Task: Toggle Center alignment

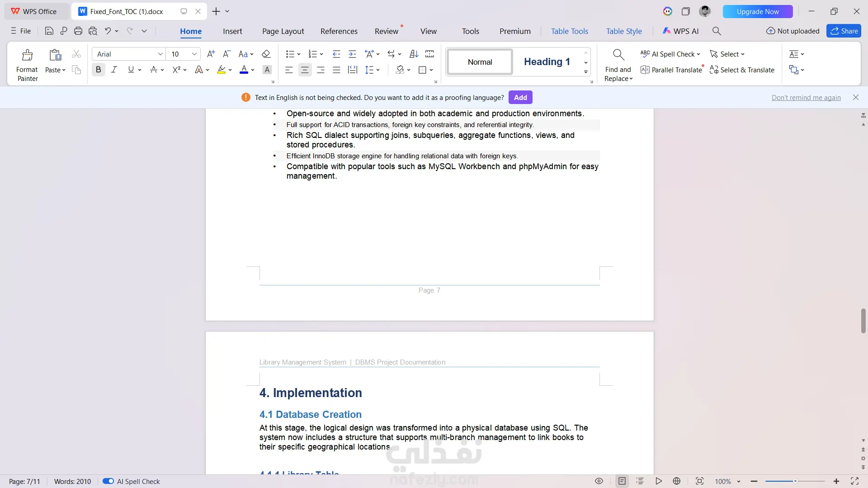Action: (x=305, y=70)
